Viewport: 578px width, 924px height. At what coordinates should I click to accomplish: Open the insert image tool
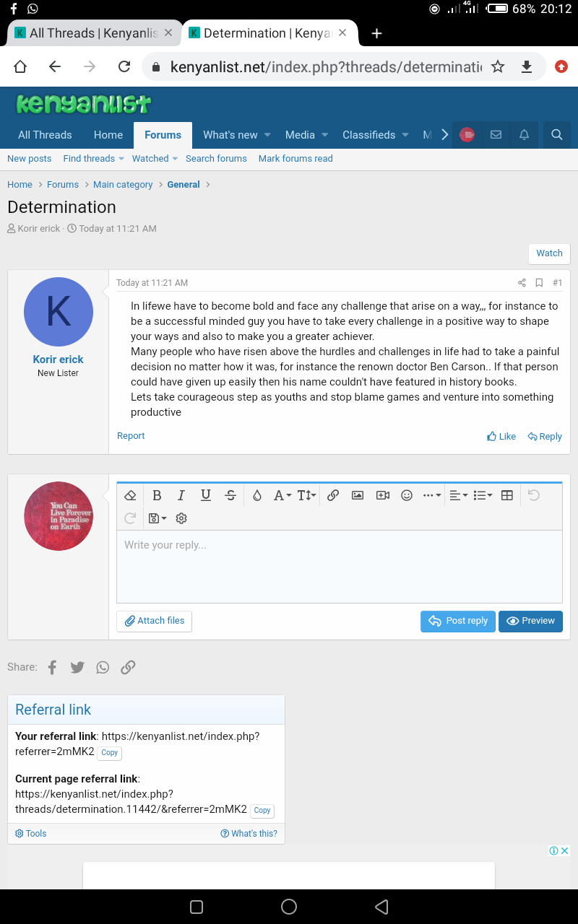click(x=358, y=495)
